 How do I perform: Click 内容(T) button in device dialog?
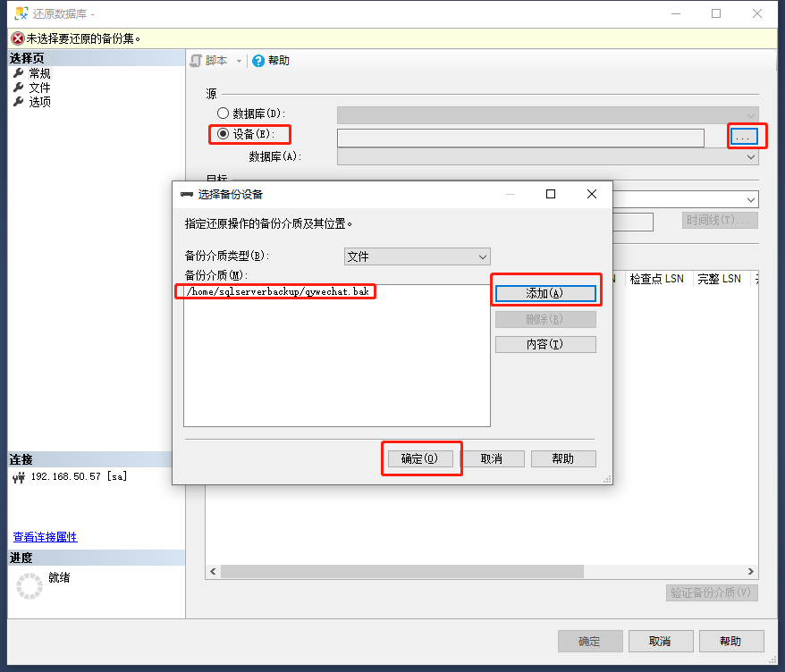click(544, 344)
